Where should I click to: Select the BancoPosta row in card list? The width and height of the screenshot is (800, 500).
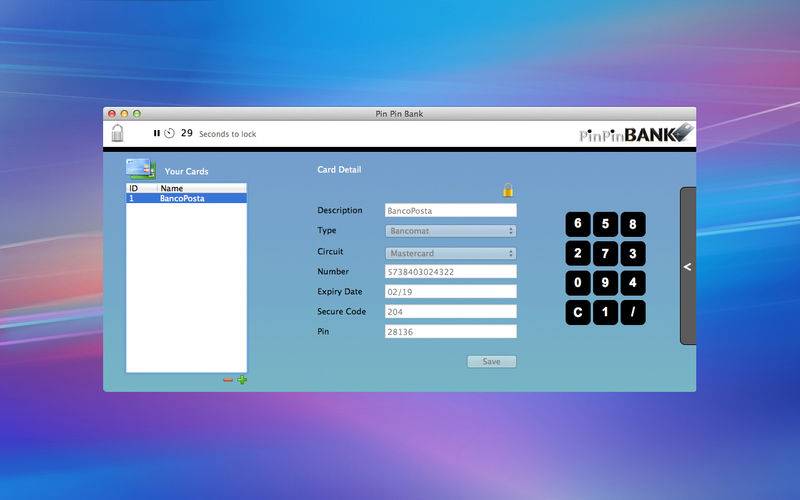[186, 198]
